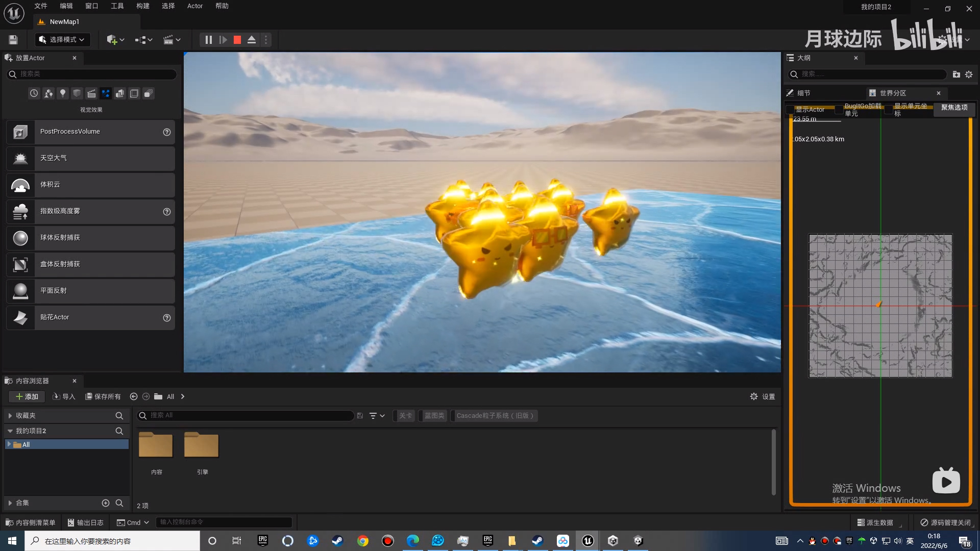Click the 添加 button in content browser
The width and height of the screenshot is (980, 551).
[27, 396]
